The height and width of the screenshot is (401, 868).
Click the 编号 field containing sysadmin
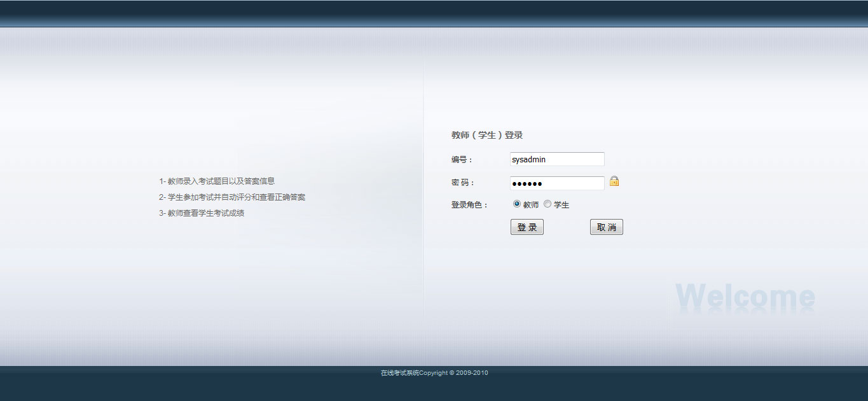pyautogui.click(x=556, y=158)
